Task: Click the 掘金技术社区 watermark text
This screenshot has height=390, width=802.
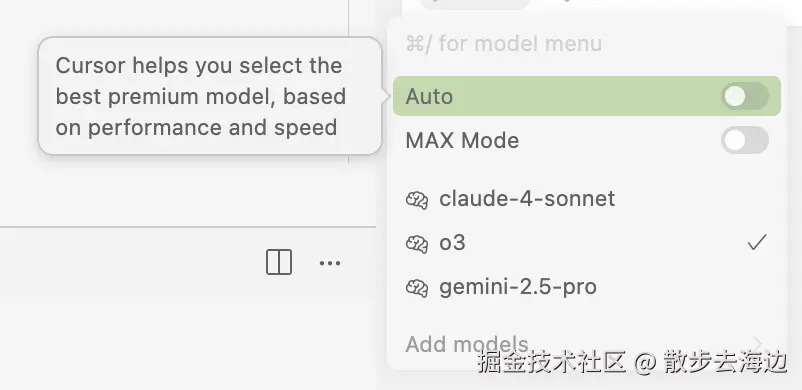Action: pos(552,361)
